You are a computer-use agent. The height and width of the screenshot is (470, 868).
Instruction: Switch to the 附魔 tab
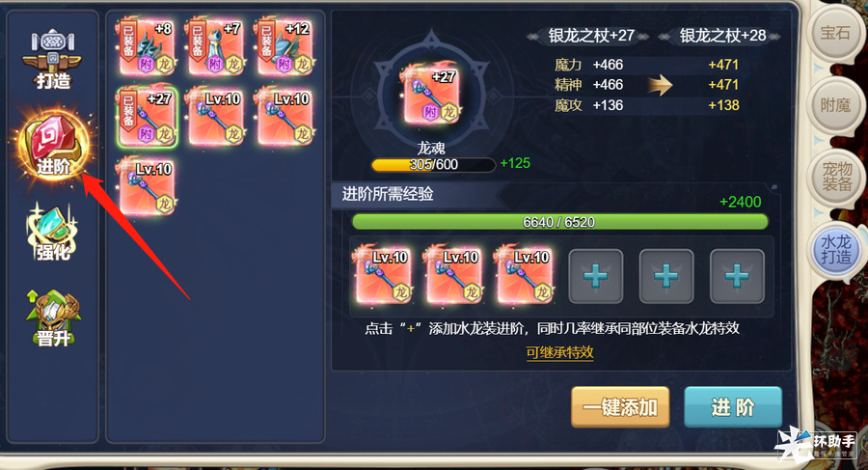[x=835, y=105]
